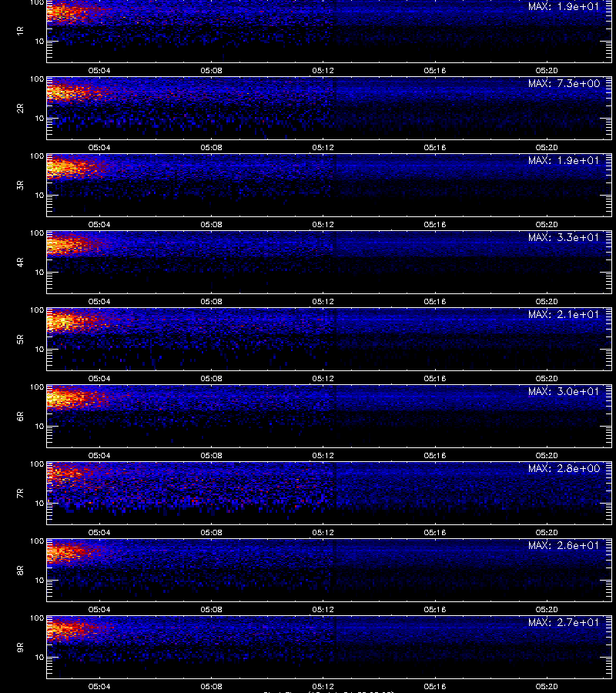Viewport: 616px width, 693px height.
Task: Select the MAX: 1.9e+01 label in 3R panel
Action: 564,160
